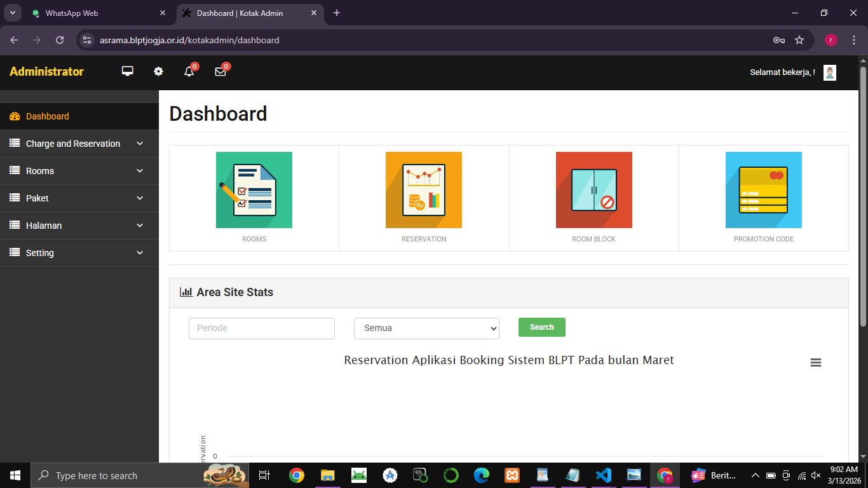
Task: Open the messages envelope icon
Action: point(220,72)
